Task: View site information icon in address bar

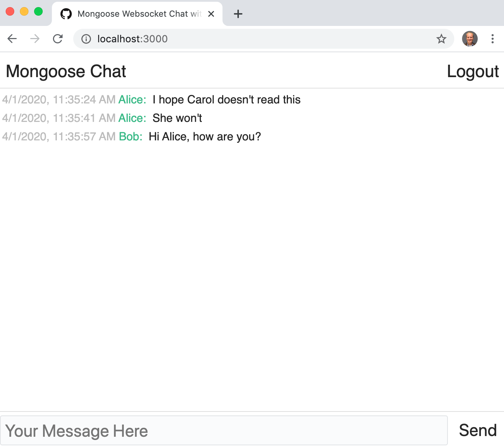Action: (x=86, y=39)
